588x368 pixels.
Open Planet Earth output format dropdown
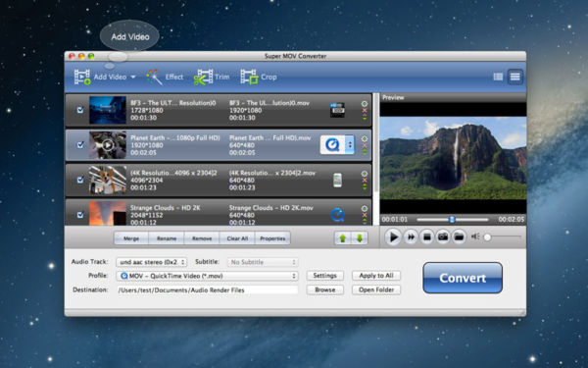coord(350,145)
